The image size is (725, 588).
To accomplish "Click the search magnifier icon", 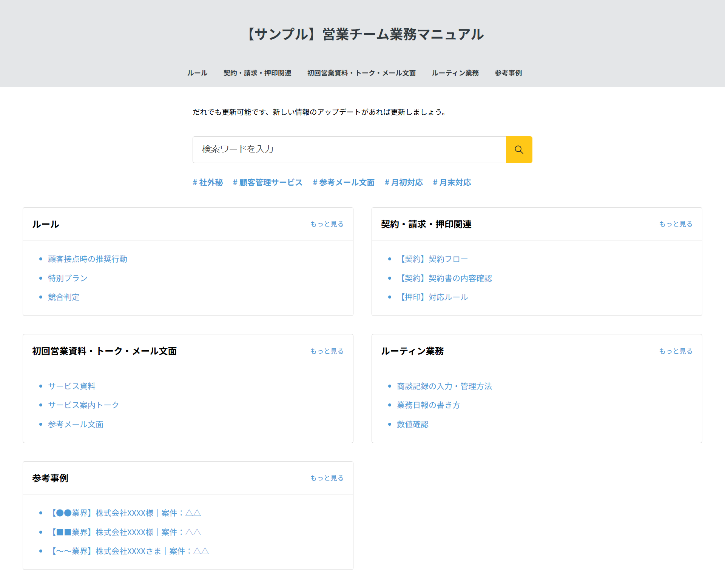I will click(x=519, y=149).
